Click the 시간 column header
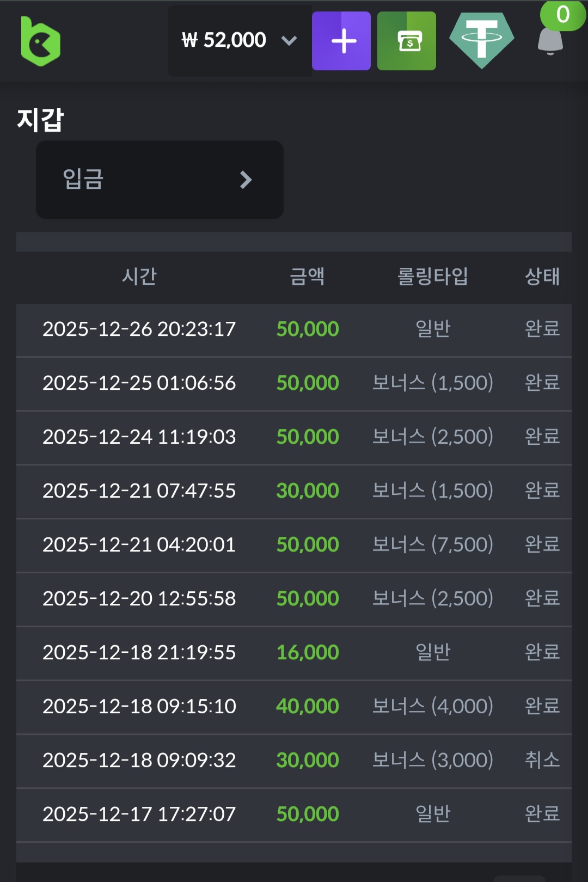The image size is (588, 882). [x=139, y=277]
